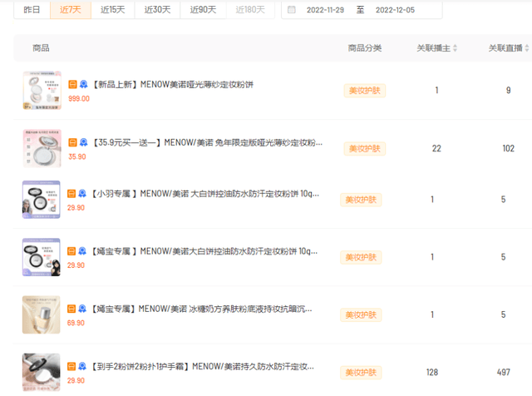Click 关联直播 value 497
532x396 pixels.
point(504,373)
